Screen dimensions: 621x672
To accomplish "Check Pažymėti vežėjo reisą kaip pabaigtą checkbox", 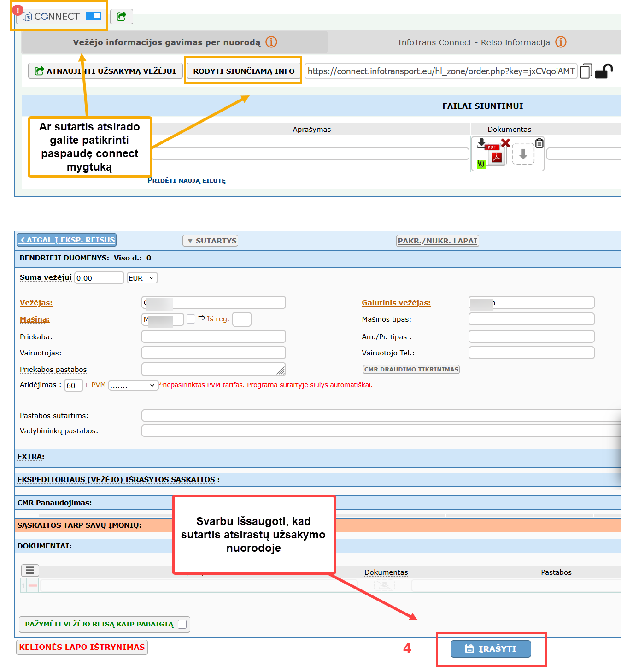I will pyautogui.click(x=182, y=624).
